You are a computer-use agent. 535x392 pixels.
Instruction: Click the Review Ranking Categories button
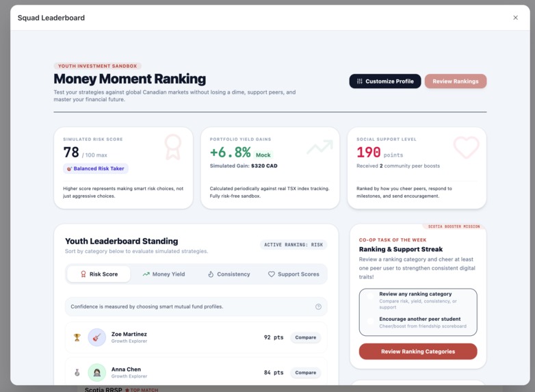pyautogui.click(x=418, y=352)
